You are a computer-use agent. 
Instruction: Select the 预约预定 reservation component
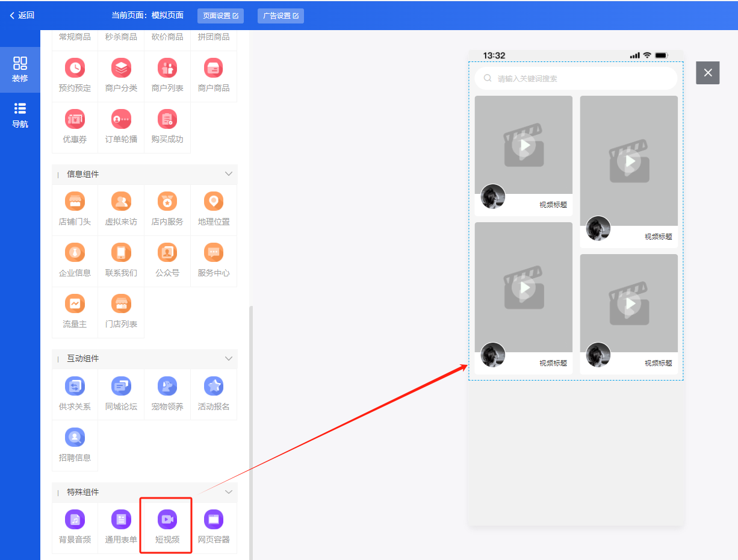[x=75, y=75]
